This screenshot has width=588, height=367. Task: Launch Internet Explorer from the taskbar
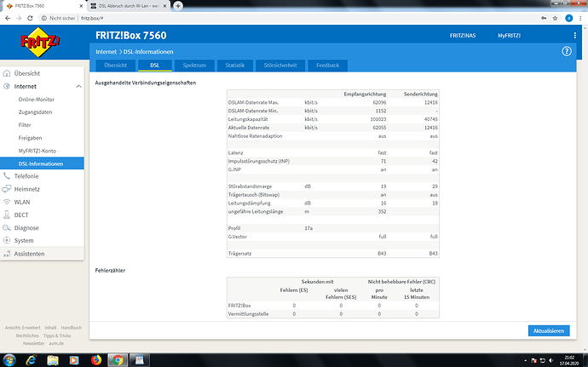[x=32, y=360]
